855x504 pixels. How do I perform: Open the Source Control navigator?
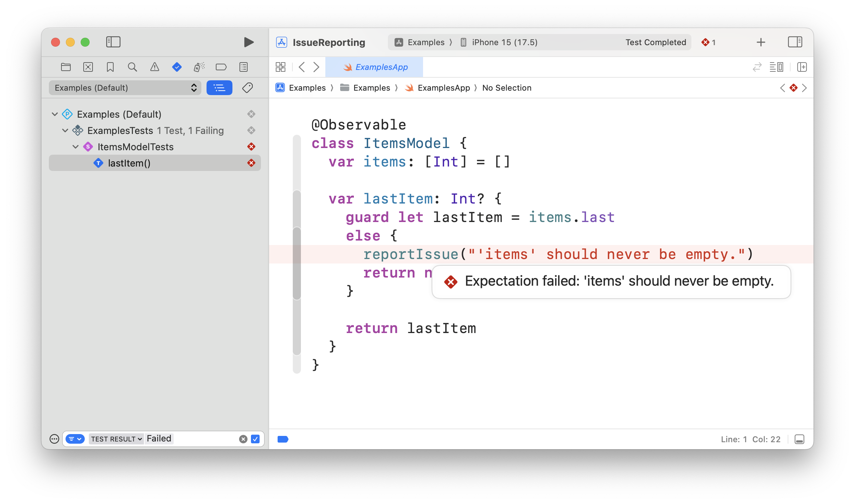[x=88, y=67]
